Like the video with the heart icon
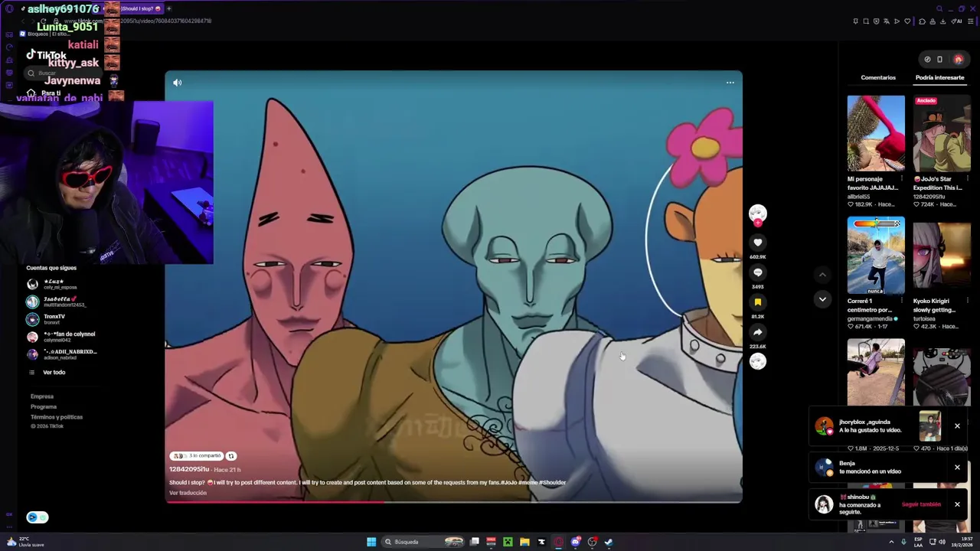 [758, 243]
